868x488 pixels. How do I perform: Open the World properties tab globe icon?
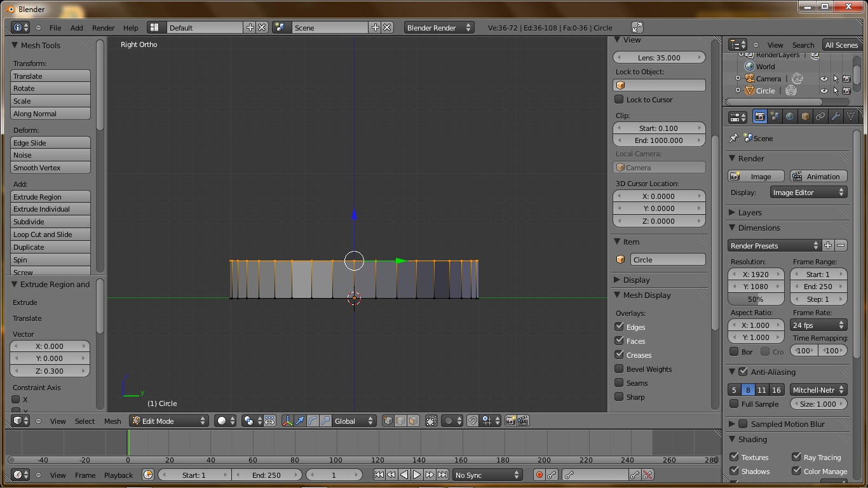coord(790,117)
